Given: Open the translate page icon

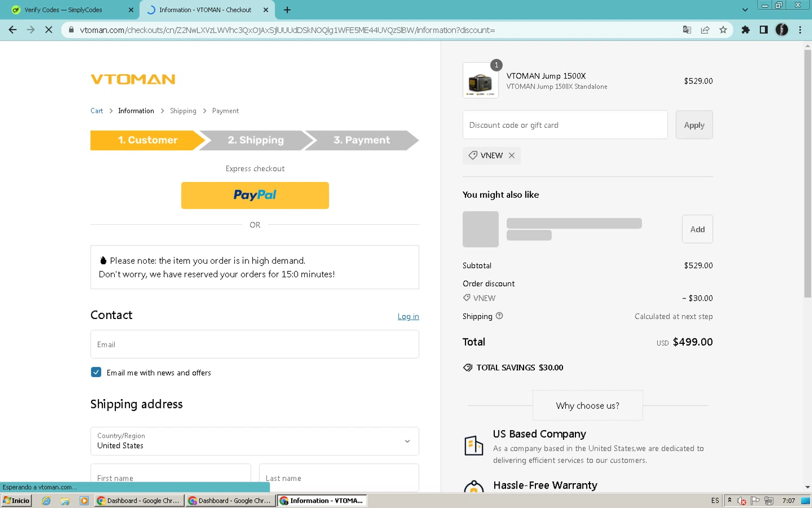Looking at the screenshot, I should coord(687,30).
